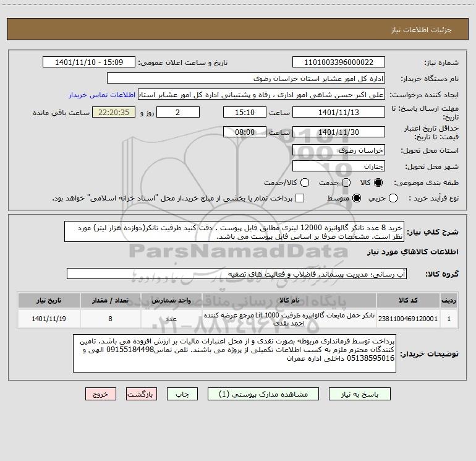Image resolution: width=476 pixels, height=461 pixels.
Task: Click the row number 1 cell
Action: 449,319
